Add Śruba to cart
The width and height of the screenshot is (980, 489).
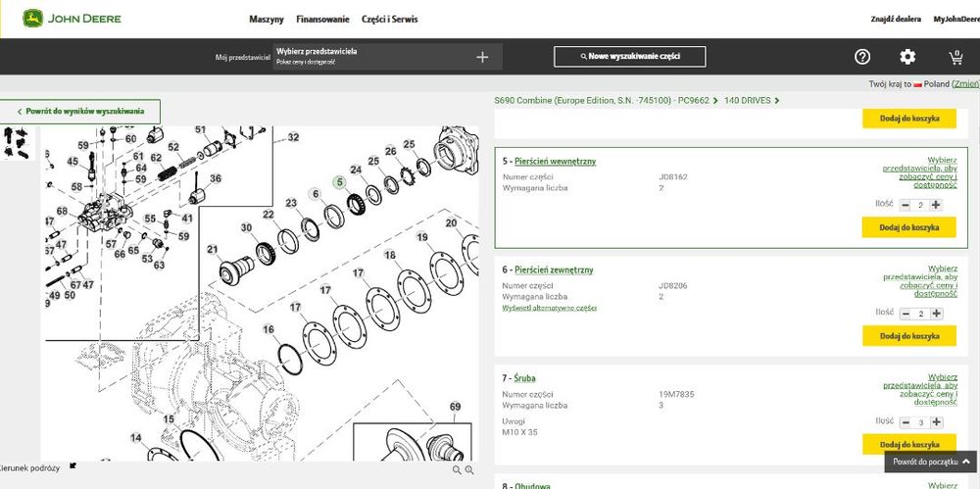909,444
